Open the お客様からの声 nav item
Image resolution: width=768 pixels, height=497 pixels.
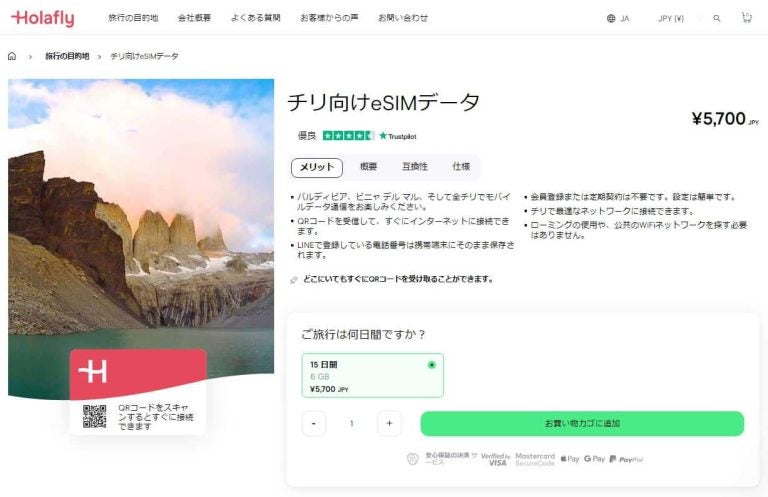[329, 18]
